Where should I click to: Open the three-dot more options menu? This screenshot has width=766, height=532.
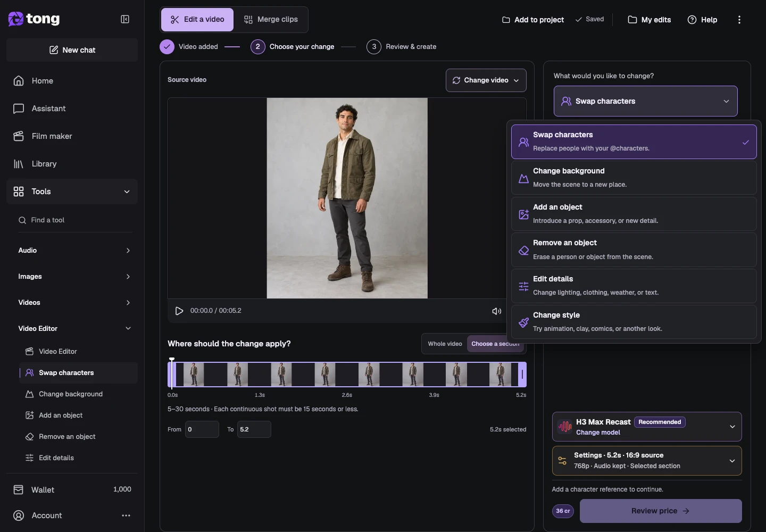pyautogui.click(x=739, y=20)
